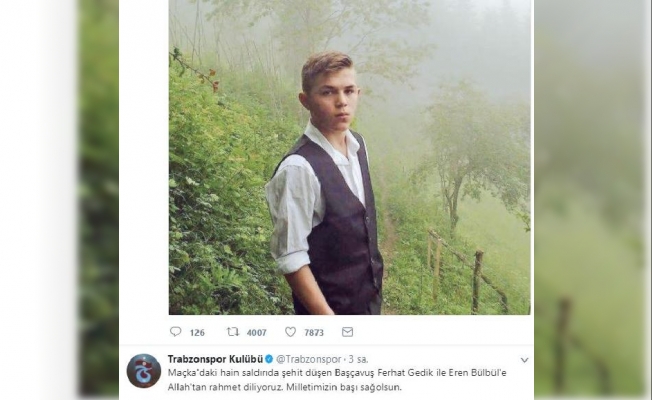652x400 pixels.
Task: Click the reply speech bubble icon
Action: click(x=175, y=331)
